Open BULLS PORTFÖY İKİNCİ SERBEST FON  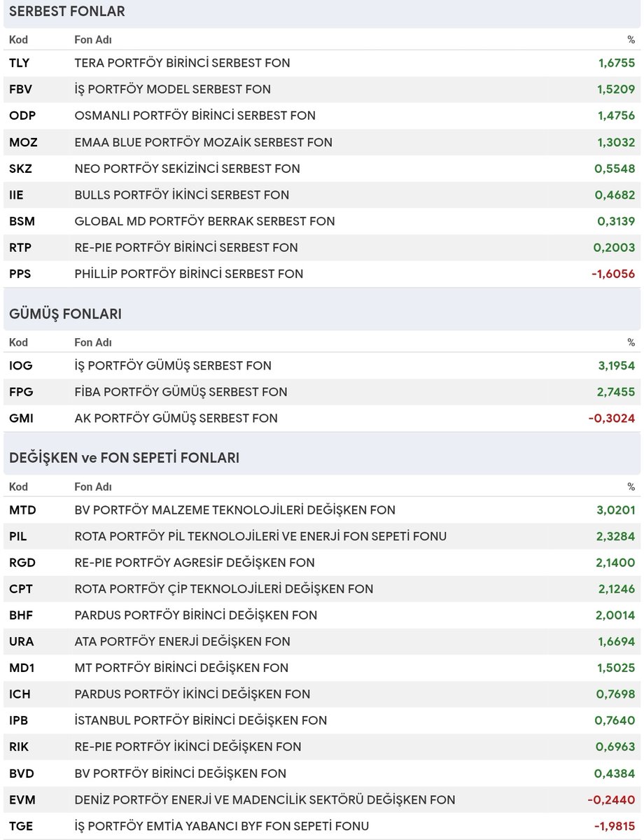(x=181, y=195)
